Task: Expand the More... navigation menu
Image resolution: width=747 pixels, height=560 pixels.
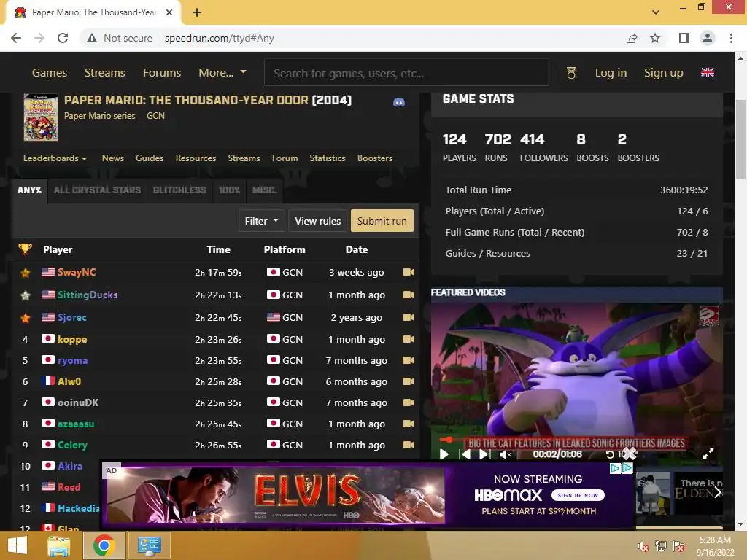Action: (x=222, y=73)
